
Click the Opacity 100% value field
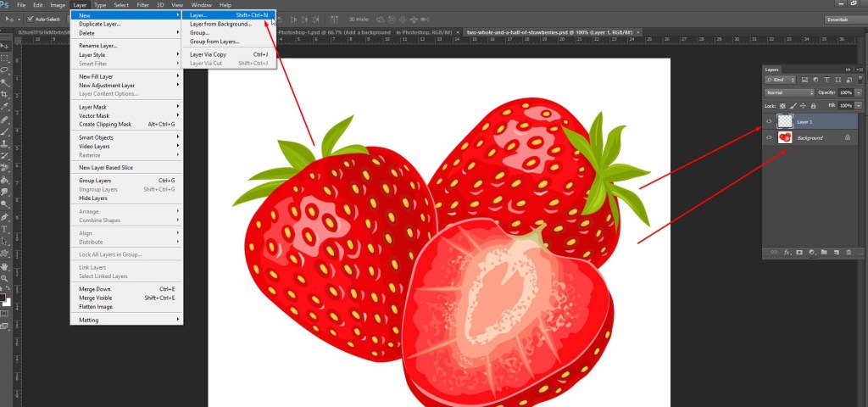pos(846,92)
